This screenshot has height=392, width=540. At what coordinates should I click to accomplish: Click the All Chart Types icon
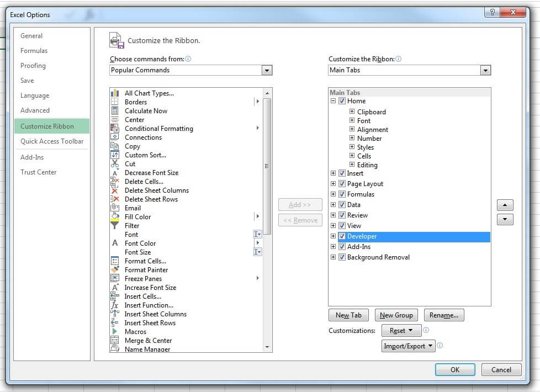pos(115,93)
